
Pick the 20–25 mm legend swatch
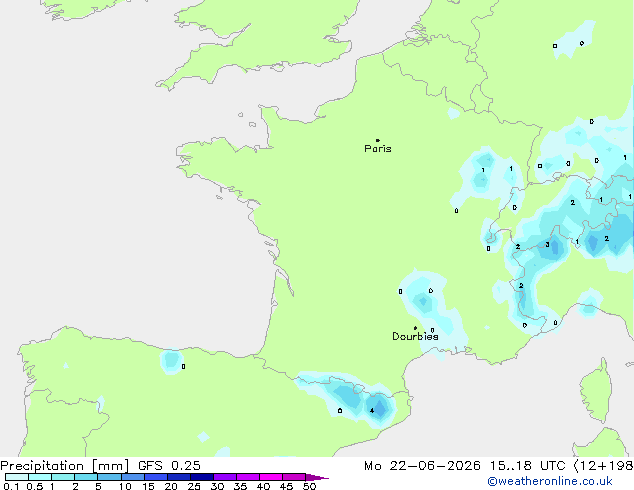(178, 477)
